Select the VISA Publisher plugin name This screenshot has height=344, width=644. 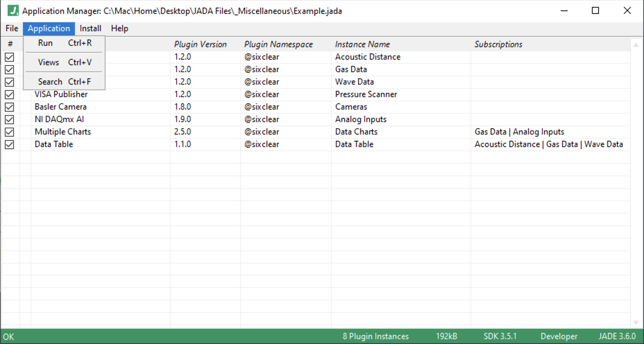tap(61, 94)
